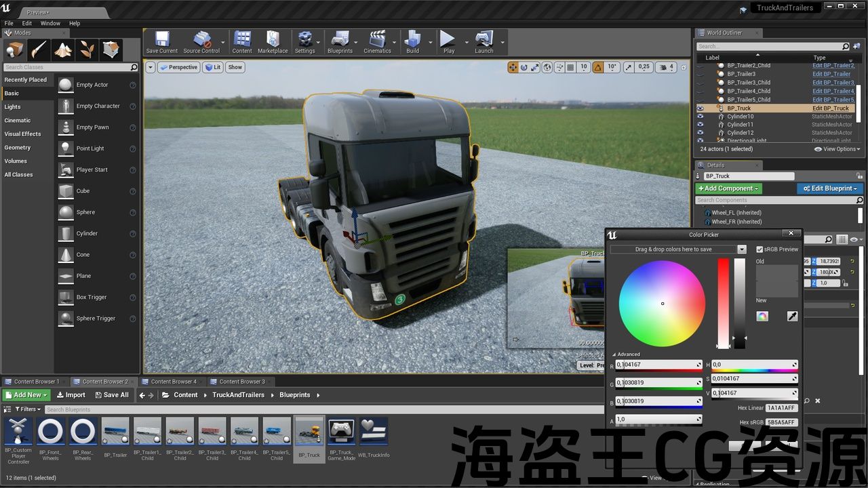This screenshot has height=488, width=868.
Task: Click the Save Current toolbar icon
Action: tap(161, 42)
